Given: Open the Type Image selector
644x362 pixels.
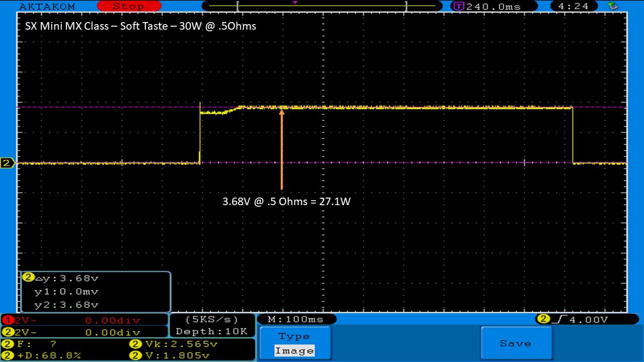Looking at the screenshot, I should point(294,343).
